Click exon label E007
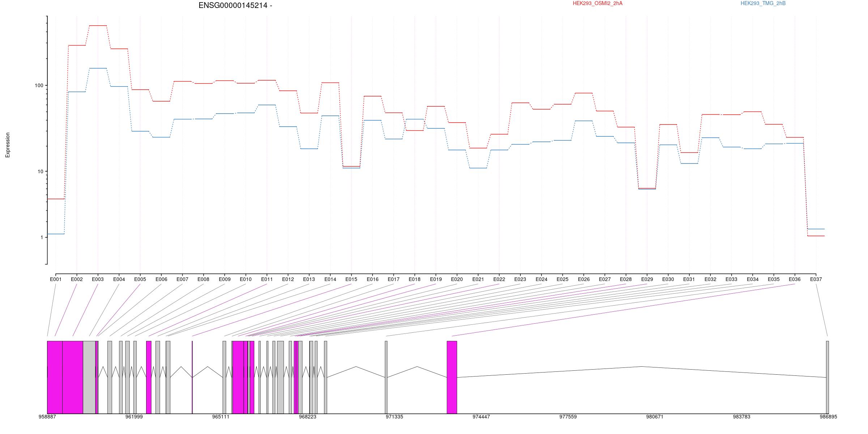This screenshot has width=868, height=434. pos(182,279)
